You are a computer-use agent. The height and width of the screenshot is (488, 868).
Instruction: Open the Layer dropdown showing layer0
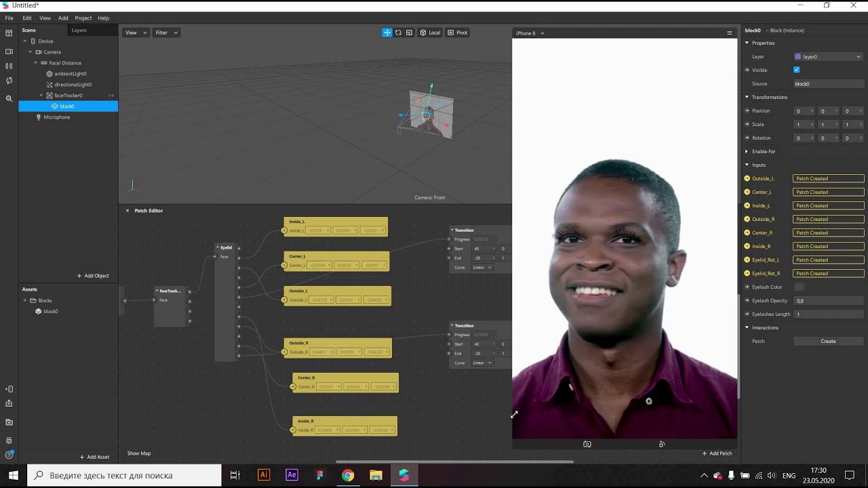tap(828, 57)
